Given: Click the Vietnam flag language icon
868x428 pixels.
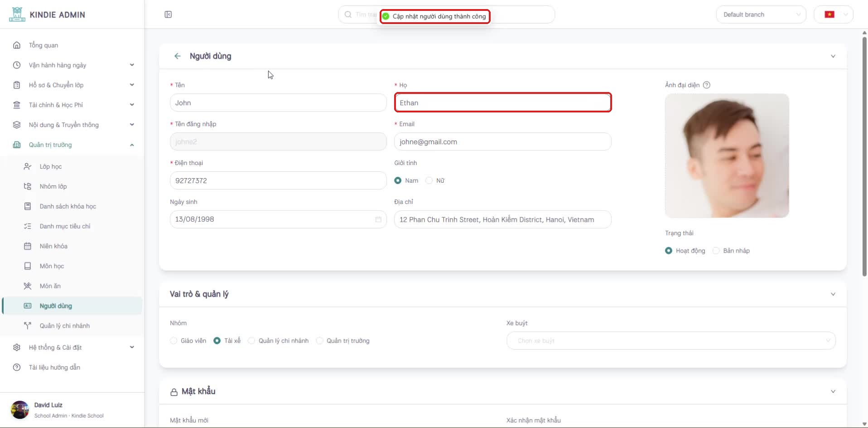Looking at the screenshot, I should (x=829, y=15).
